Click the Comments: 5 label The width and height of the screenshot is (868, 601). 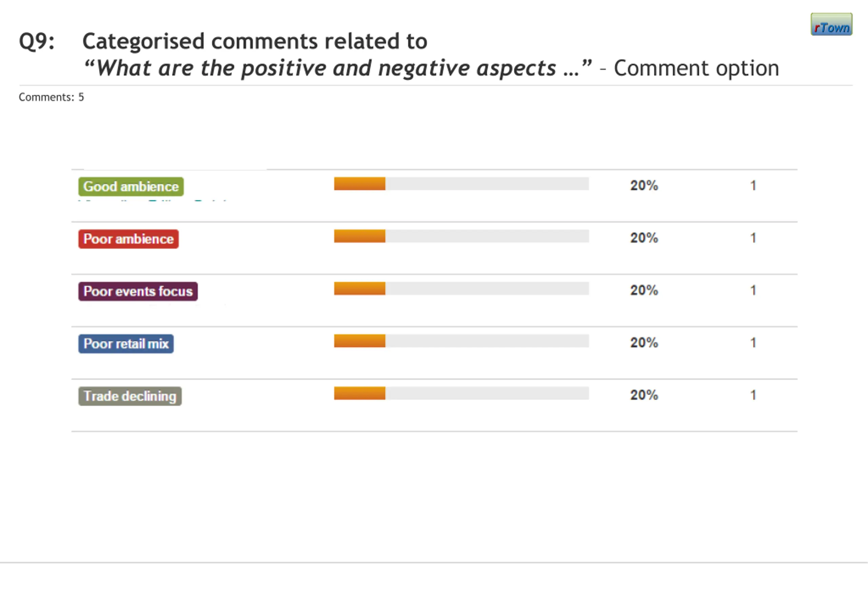click(x=51, y=97)
